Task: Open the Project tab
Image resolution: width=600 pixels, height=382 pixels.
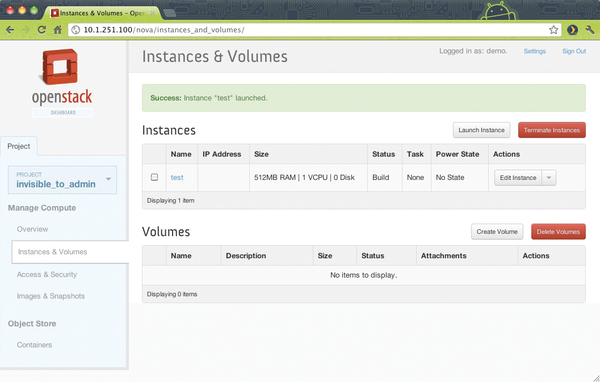Action: (19, 146)
